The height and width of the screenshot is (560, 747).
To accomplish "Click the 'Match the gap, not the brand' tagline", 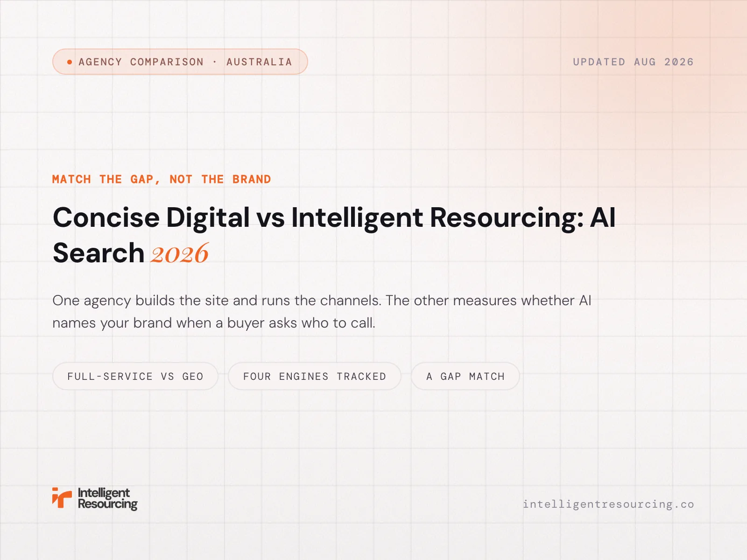I will pyautogui.click(x=162, y=179).
